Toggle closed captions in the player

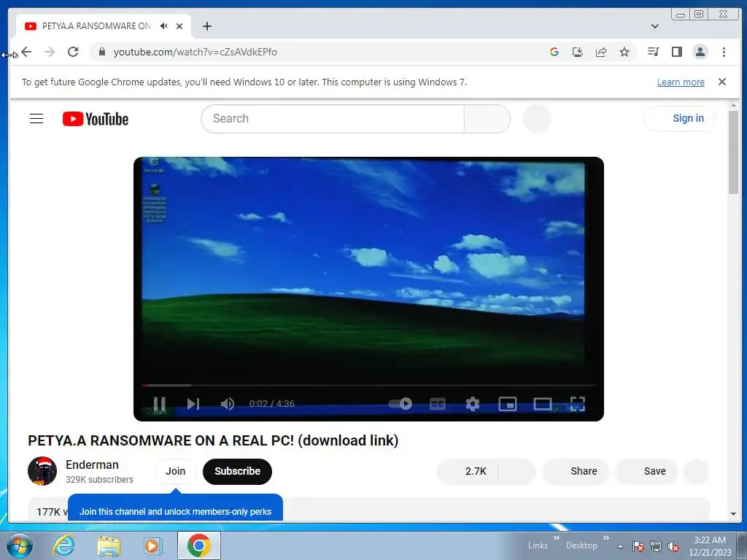438,404
